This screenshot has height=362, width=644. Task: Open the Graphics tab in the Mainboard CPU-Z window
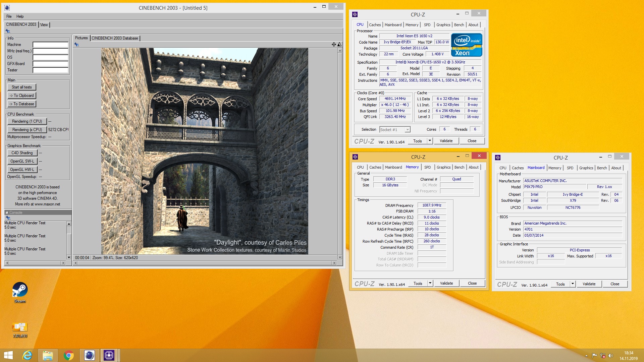click(586, 168)
